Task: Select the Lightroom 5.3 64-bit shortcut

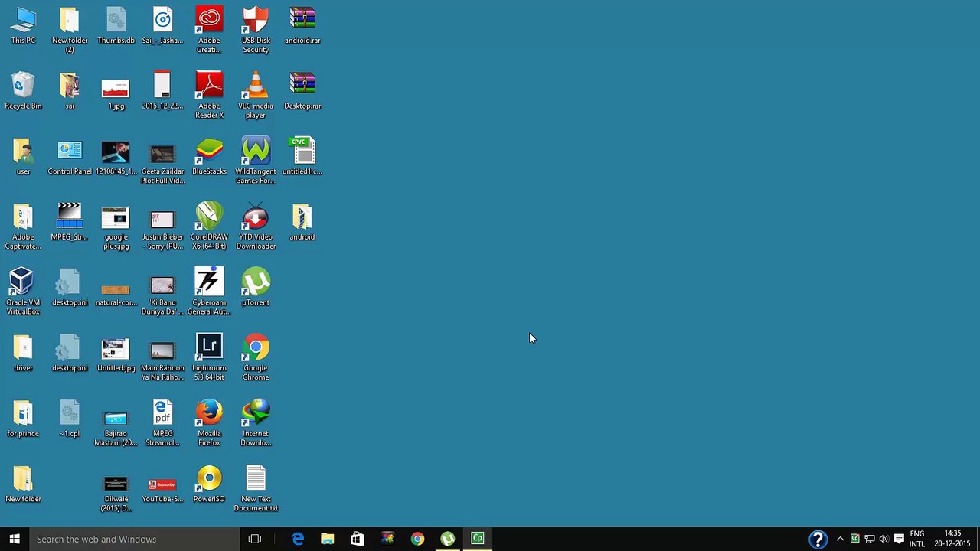Action: click(209, 357)
